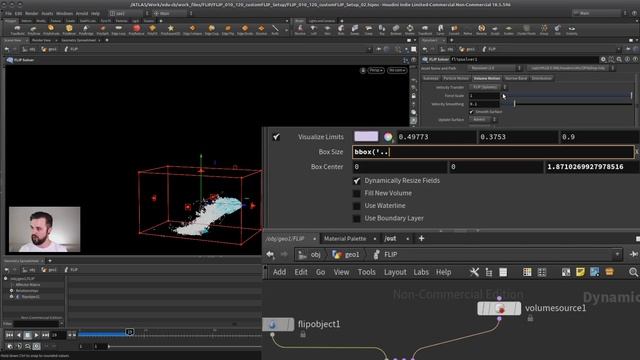The height and width of the screenshot is (360, 640).
Task: Select the volumesource1 node
Action: 499,308
